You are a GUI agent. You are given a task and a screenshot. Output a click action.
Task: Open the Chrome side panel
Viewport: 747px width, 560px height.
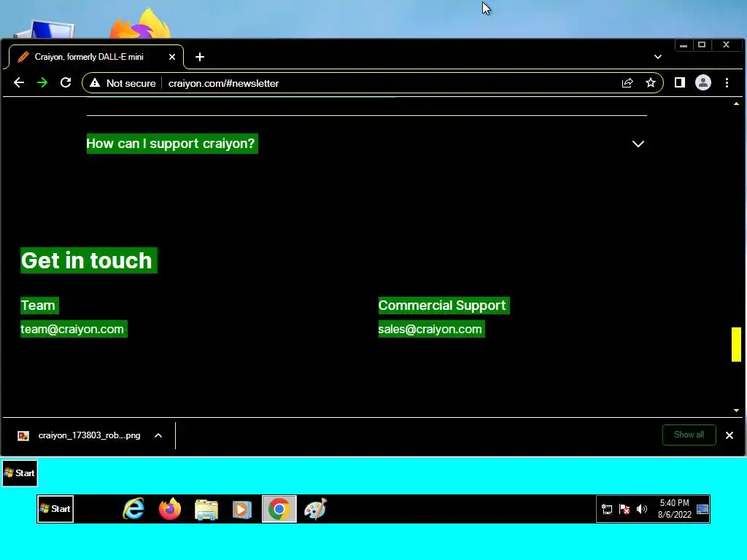coord(679,83)
